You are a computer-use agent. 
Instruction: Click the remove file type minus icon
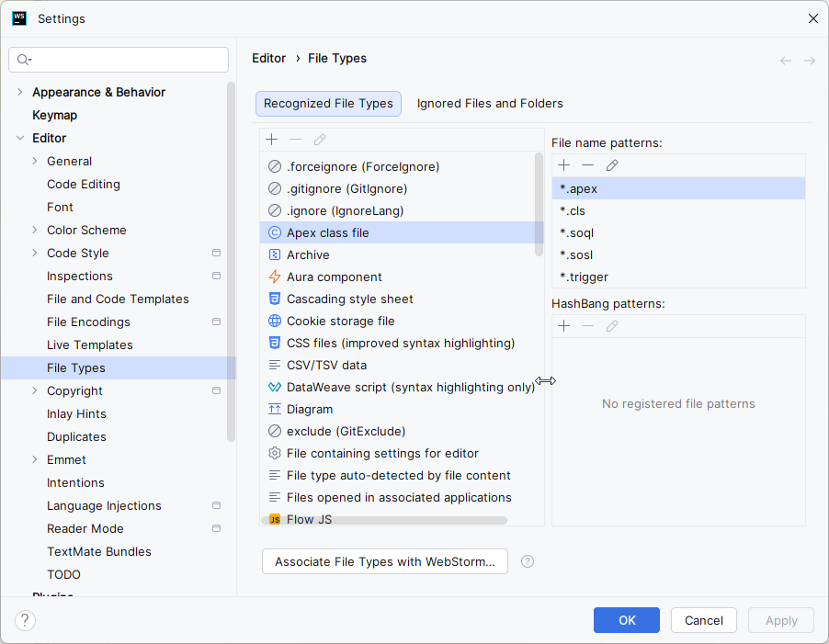click(296, 140)
